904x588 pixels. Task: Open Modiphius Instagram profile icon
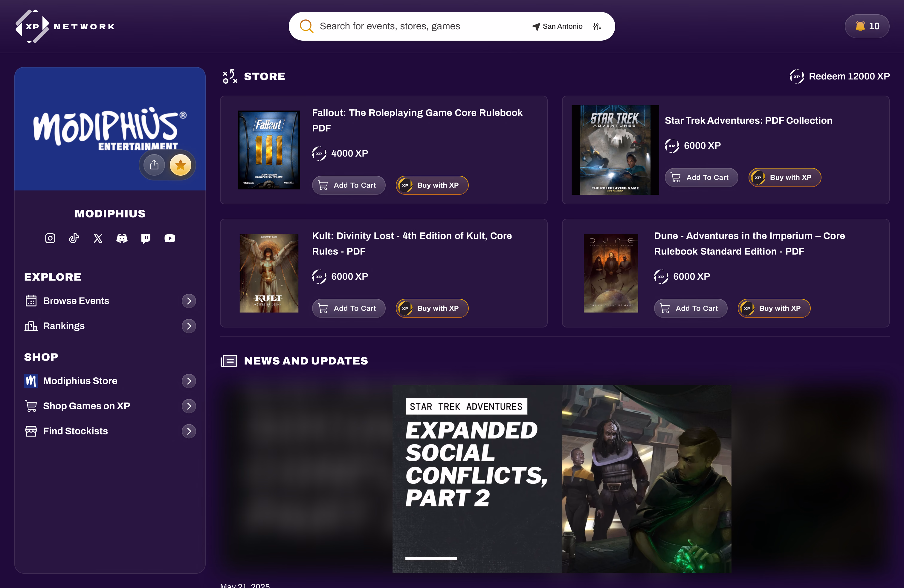pos(50,238)
